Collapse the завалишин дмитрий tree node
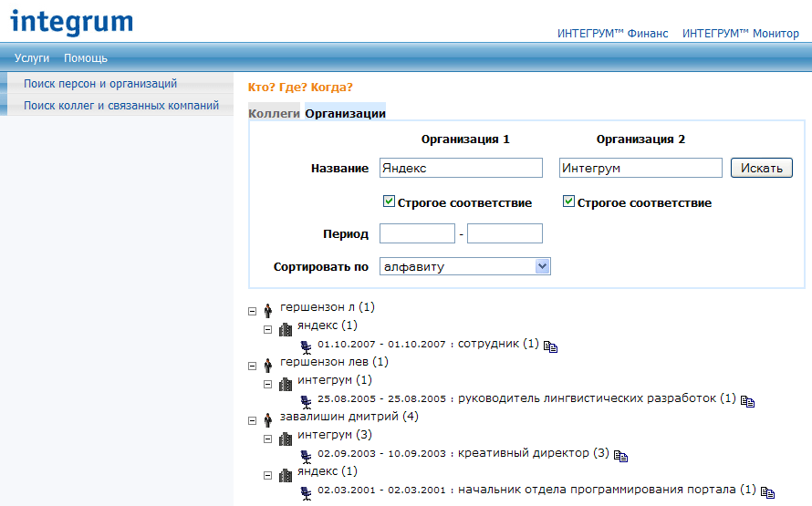This screenshot has height=506, width=812. pyautogui.click(x=252, y=420)
